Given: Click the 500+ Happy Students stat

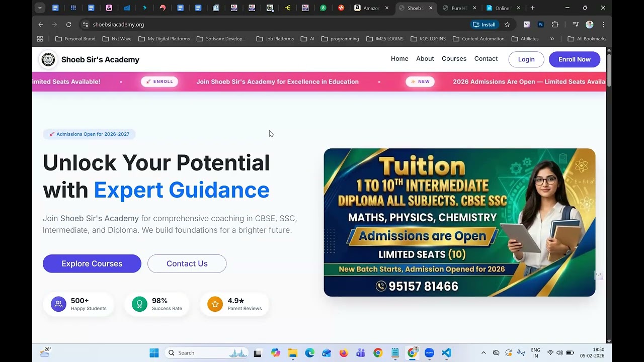Looking at the screenshot, I should (x=79, y=304).
